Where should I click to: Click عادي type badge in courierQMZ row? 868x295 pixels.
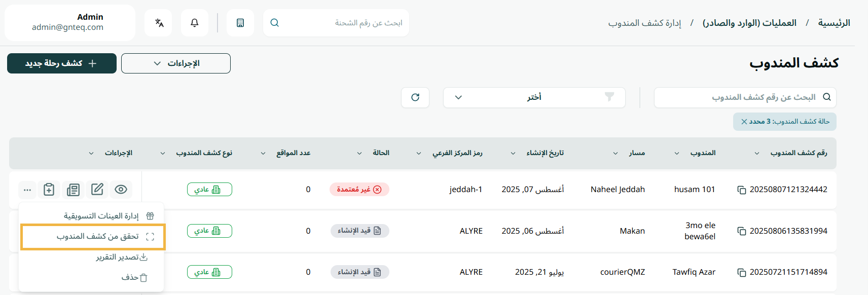click(x=209, y=272)
